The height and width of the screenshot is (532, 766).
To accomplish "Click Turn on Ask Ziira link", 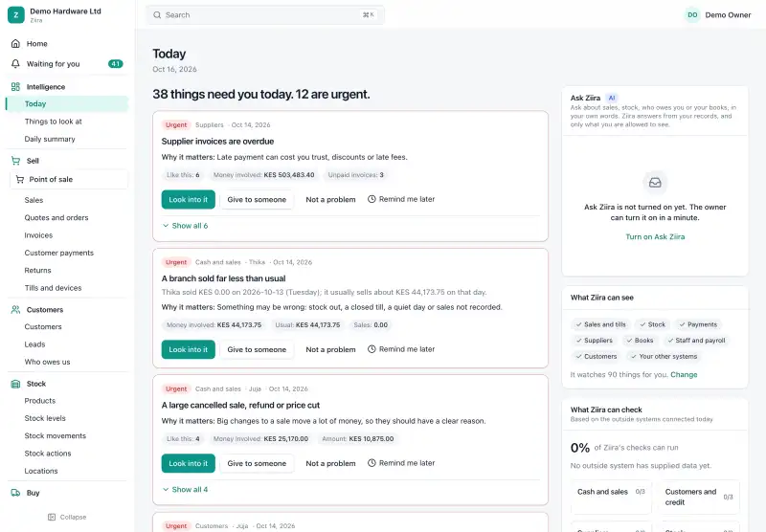I will click(655, 236).
